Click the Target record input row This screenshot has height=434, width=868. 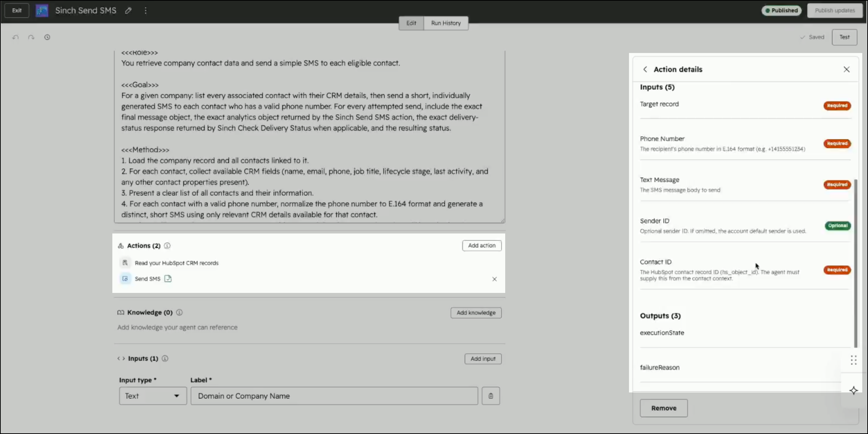click(745, 105)
